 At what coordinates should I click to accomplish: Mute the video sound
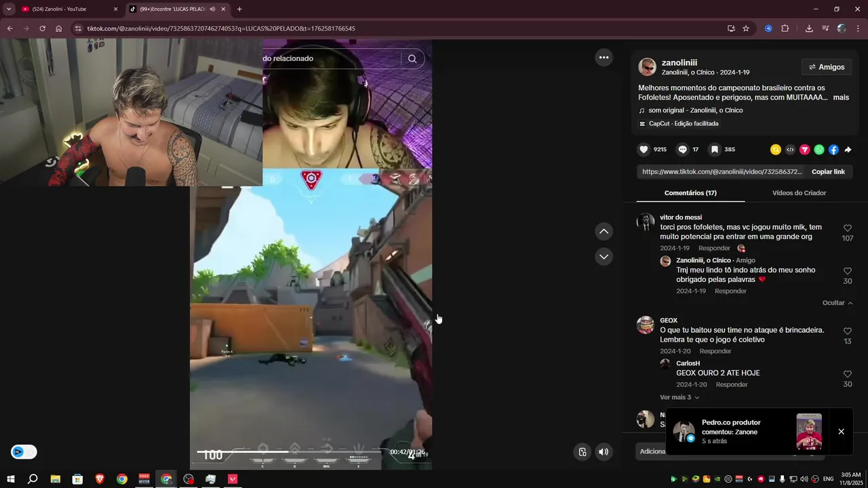[604, 452]
